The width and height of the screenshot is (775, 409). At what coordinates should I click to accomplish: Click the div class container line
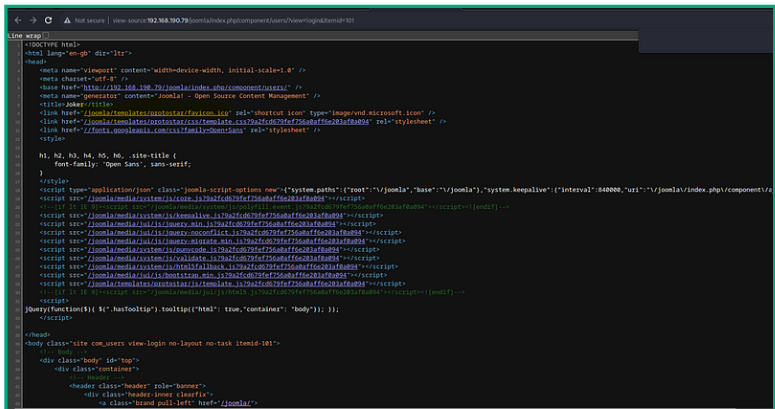click(x=97, y=369)
